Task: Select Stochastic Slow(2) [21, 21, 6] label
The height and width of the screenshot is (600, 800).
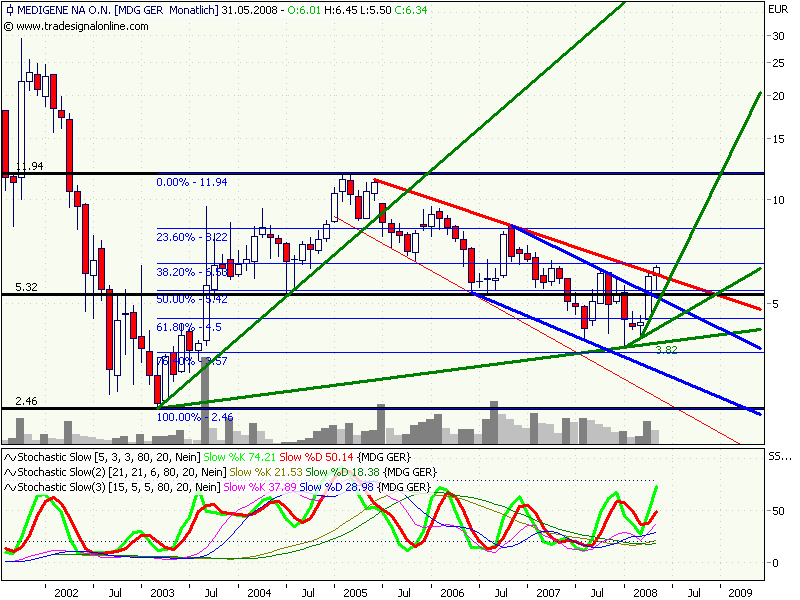Action: coord(121,472)
